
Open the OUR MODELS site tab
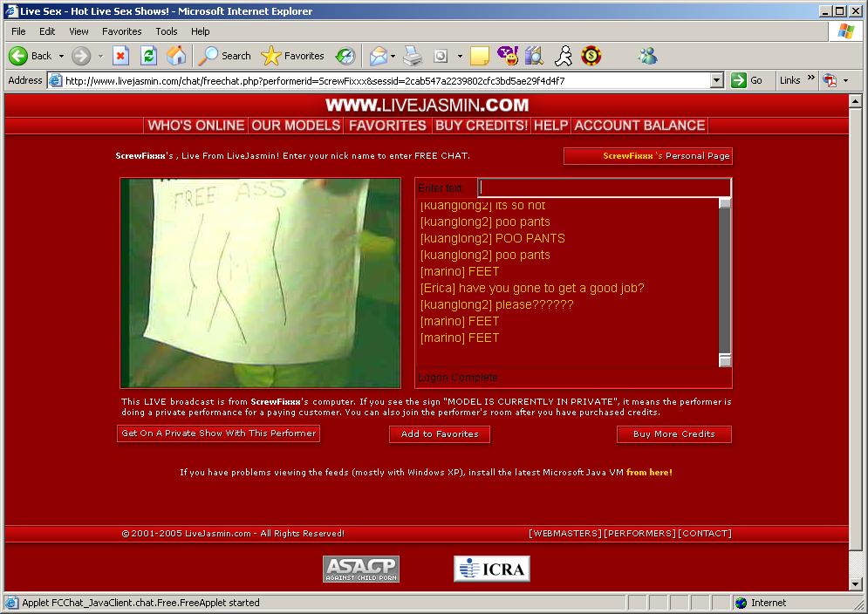(x=296, y=126)
